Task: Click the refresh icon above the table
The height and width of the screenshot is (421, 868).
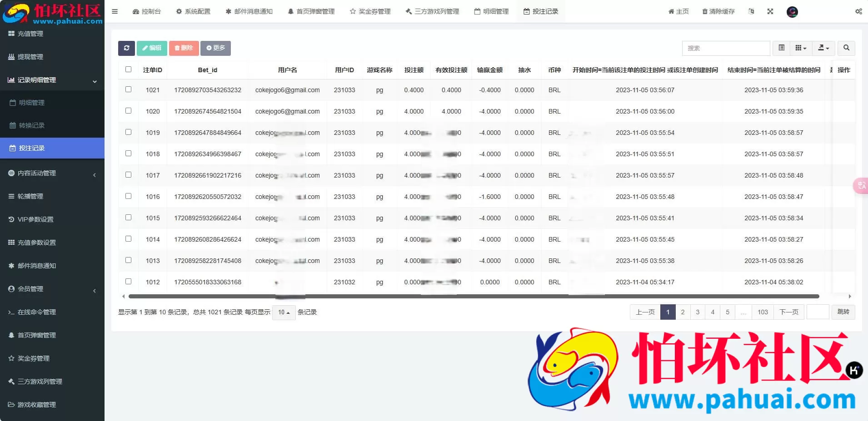Action: point(126,48)
